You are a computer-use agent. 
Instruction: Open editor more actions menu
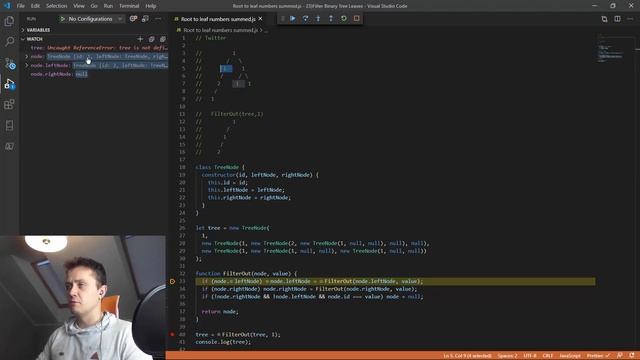630,19
